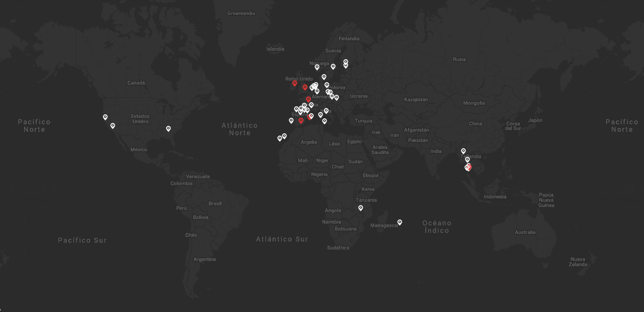Select the northernmost marker above Tailandia label
Viewport: 644px width, 312px height.
pos(463,151)
